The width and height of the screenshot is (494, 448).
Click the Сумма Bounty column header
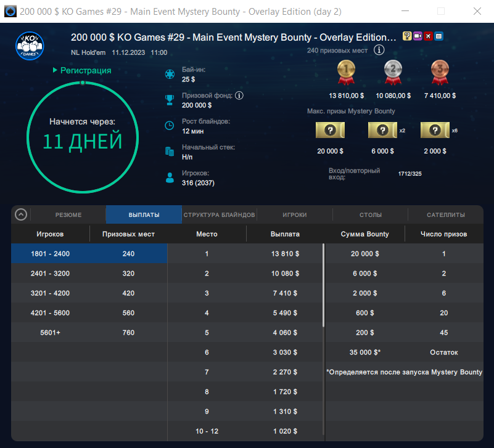(x=365, y=234)
